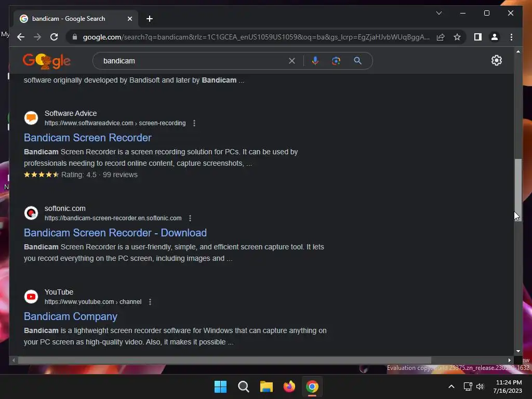Screen dimensions: 532x399
Task: Click the scrollbar up arrow
Action: 518,51
